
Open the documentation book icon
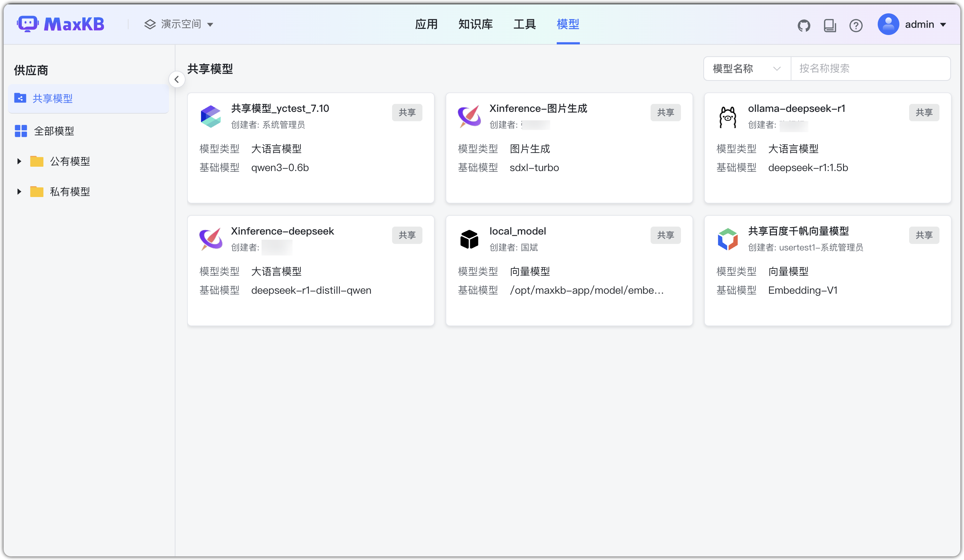click(x=830, y=26)
